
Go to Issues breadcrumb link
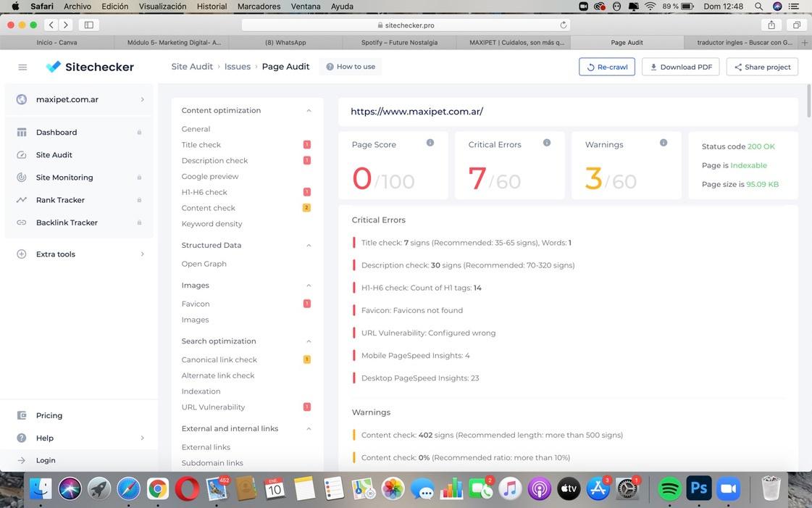(237, 66)
